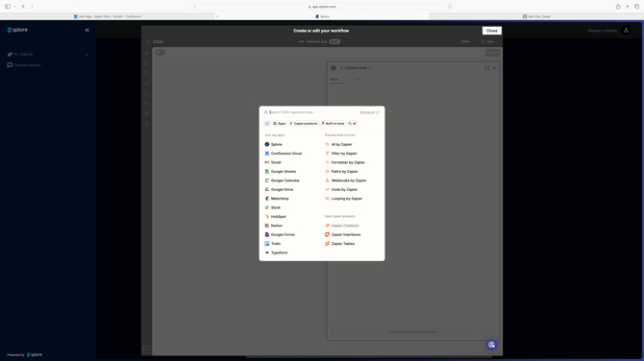Choose Confluence Cloud app
644x361 pixels.
pyautogui.click(x=284, y=154)
